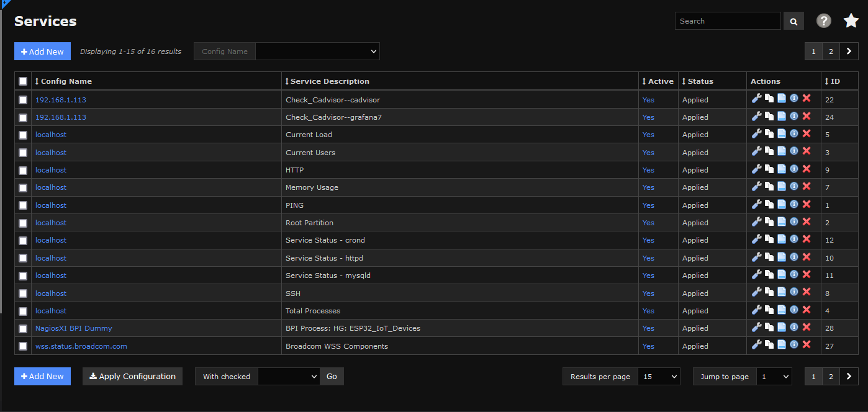Viewport: 868px width, 412px height.
Task: Click the Apply Configuration button
Action: [x=132, y=377]
